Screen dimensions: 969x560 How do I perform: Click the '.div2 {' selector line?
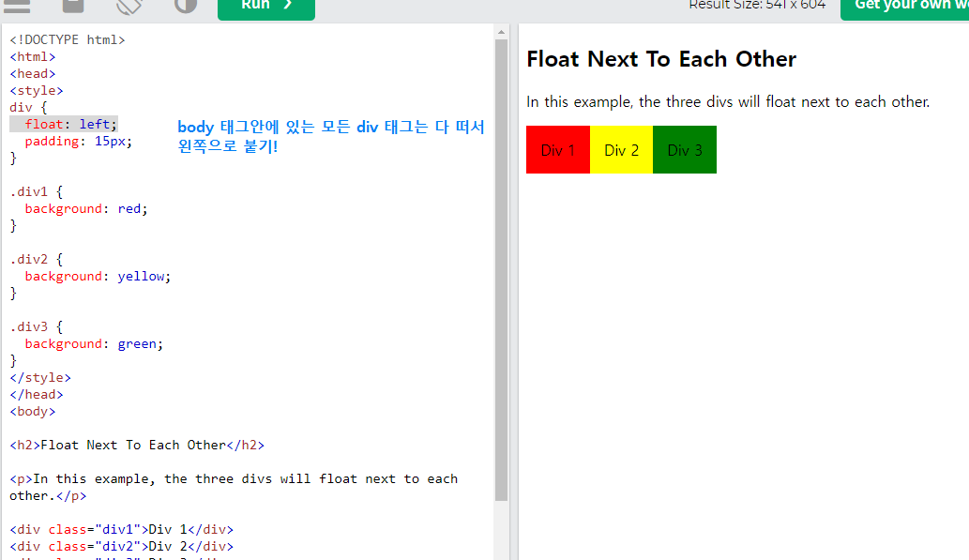37,260
